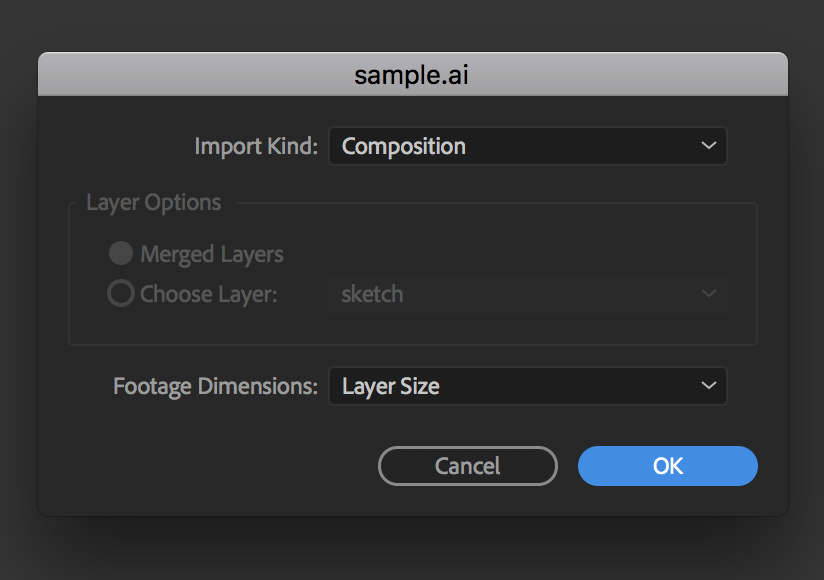Cancel the import dialog
824x580 pixels.
pyautogui.click(x=468, y=466)
